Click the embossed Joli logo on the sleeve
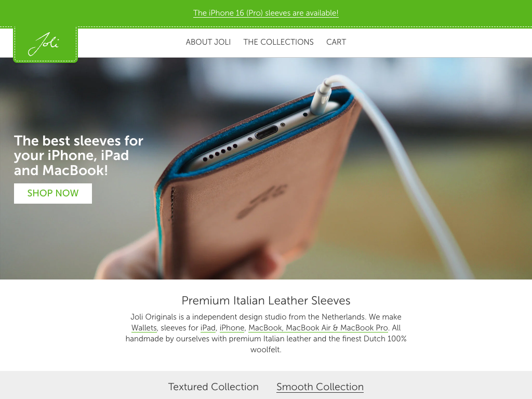Viewport: 532px width, 399px height. pyautogui.click(x=262, y=201)
